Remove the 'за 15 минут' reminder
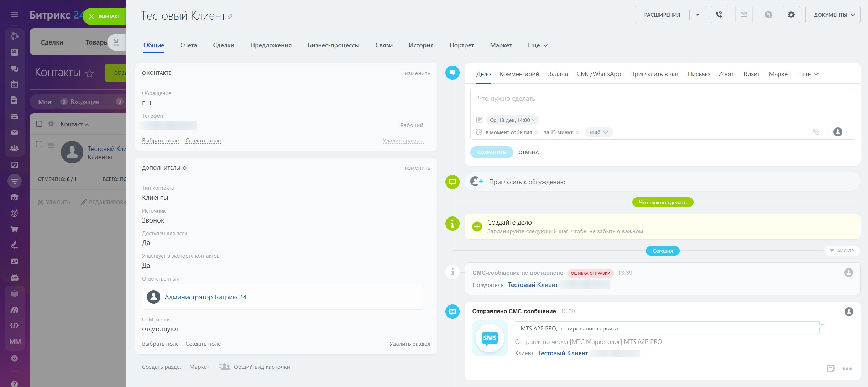 coord(577,132)
